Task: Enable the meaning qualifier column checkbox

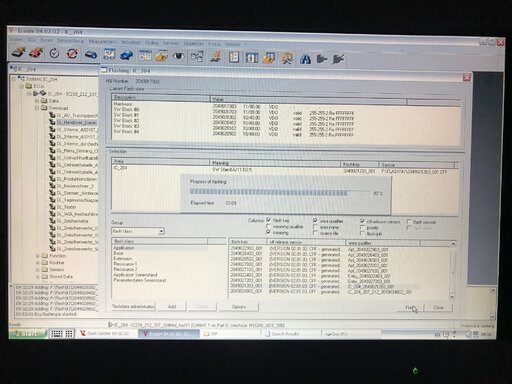Action: click(x=269, y=226)
